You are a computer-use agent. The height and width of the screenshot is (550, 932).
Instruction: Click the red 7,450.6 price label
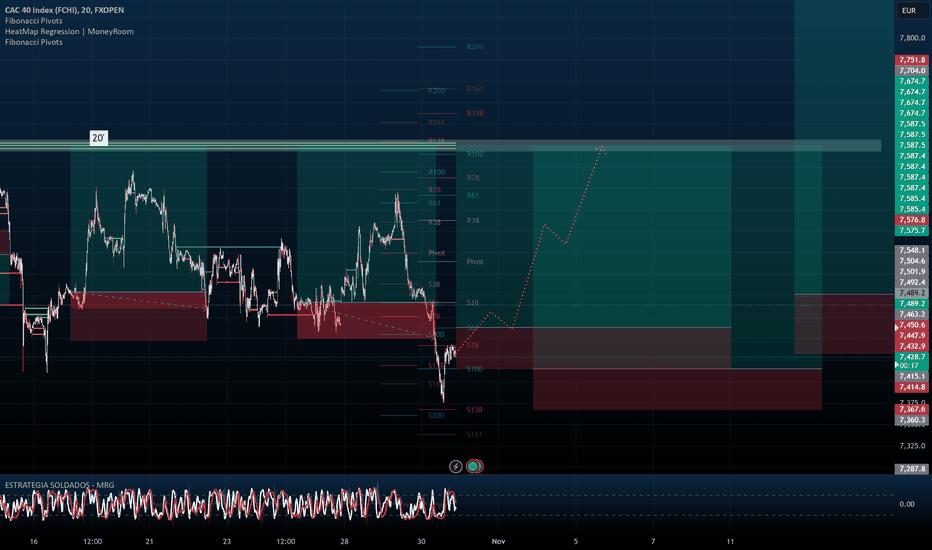pos(912,325)
